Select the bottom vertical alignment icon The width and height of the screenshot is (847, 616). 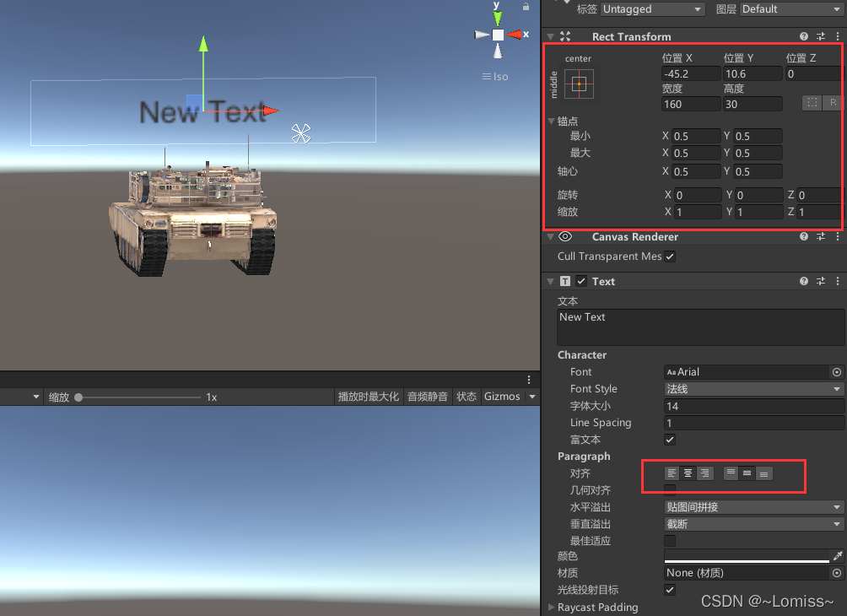763,473
